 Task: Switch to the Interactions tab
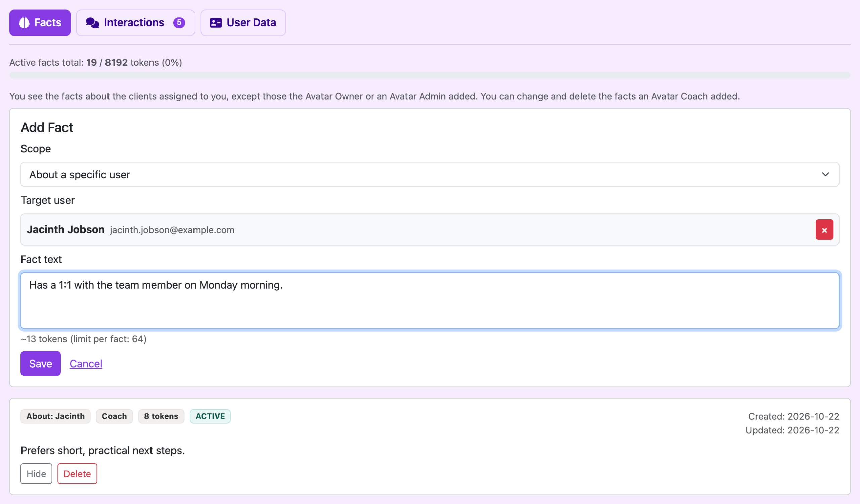pyautogui.click(x=135, y=22)
